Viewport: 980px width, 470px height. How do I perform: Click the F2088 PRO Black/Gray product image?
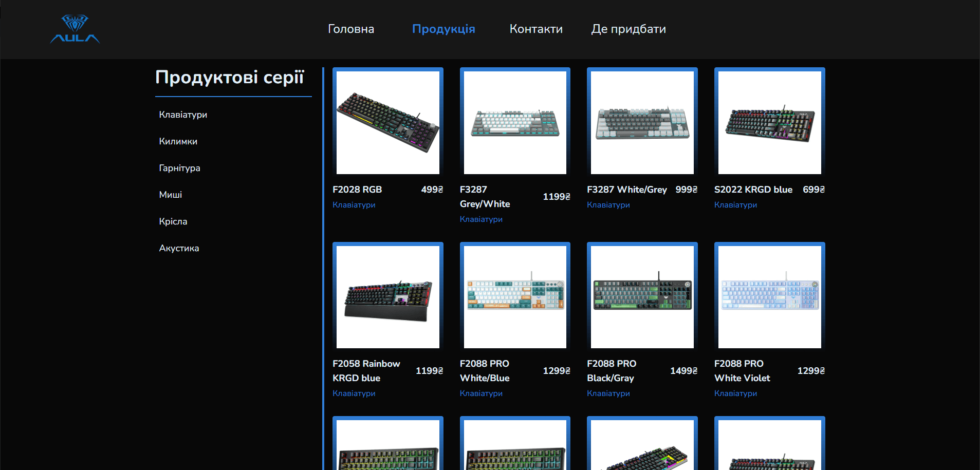click(x=642, y=296)
